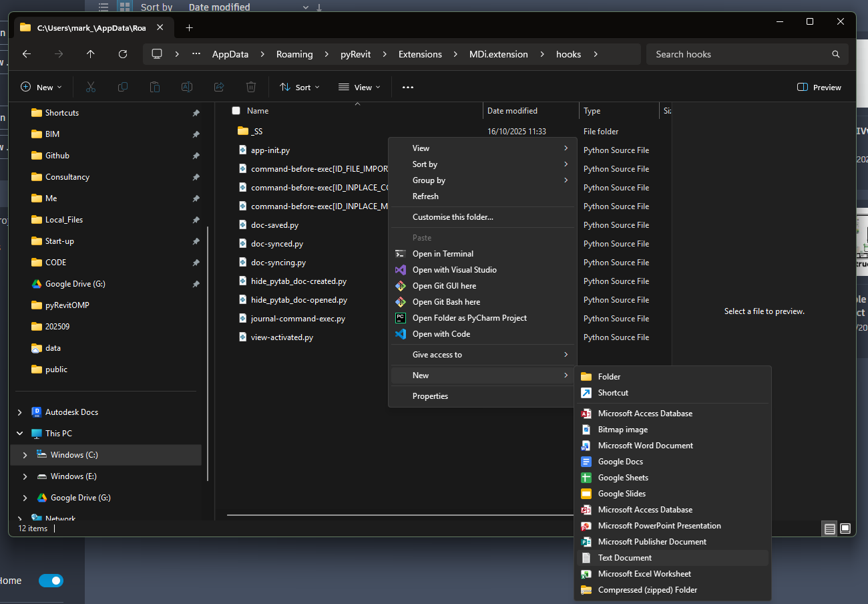Choose Open Folder as PyCharm Project
868x604 pixels.
tap(469, 318)
